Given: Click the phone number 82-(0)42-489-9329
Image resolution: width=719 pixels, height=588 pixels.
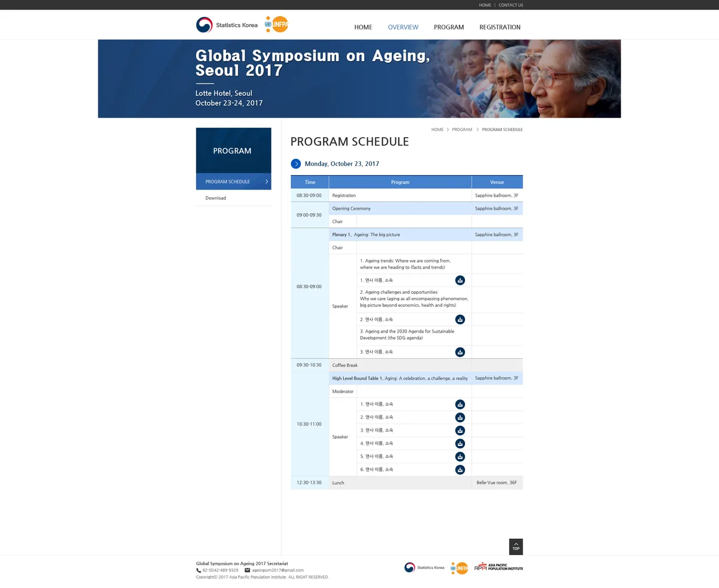Looking at the screenshot, I should [220, 571].
